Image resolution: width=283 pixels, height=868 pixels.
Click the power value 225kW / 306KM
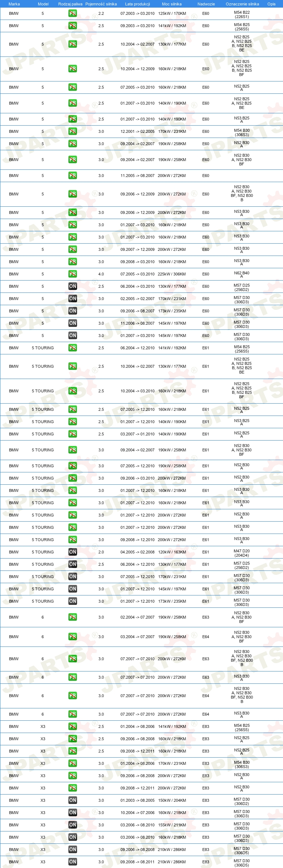[x=172, y=274]
